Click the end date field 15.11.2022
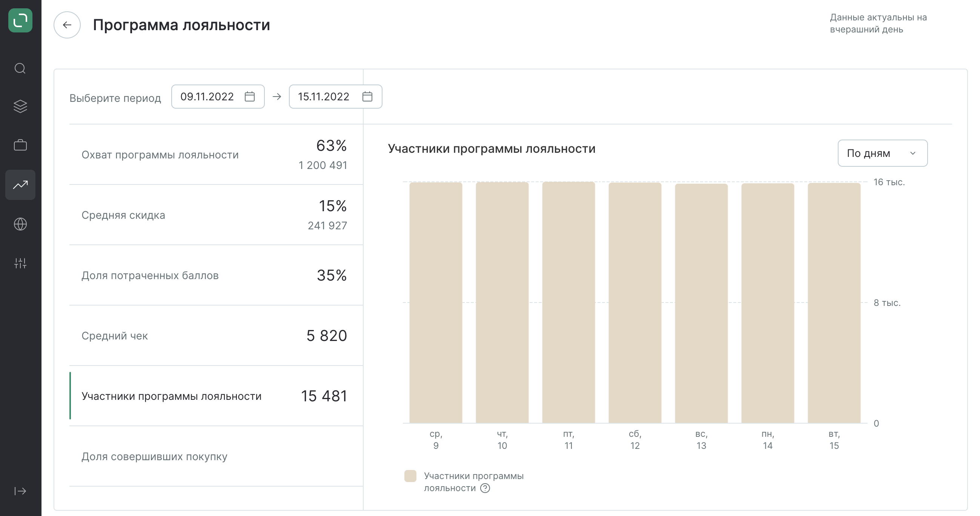Screen dimensions: 980x516 (x=335, y=97)
